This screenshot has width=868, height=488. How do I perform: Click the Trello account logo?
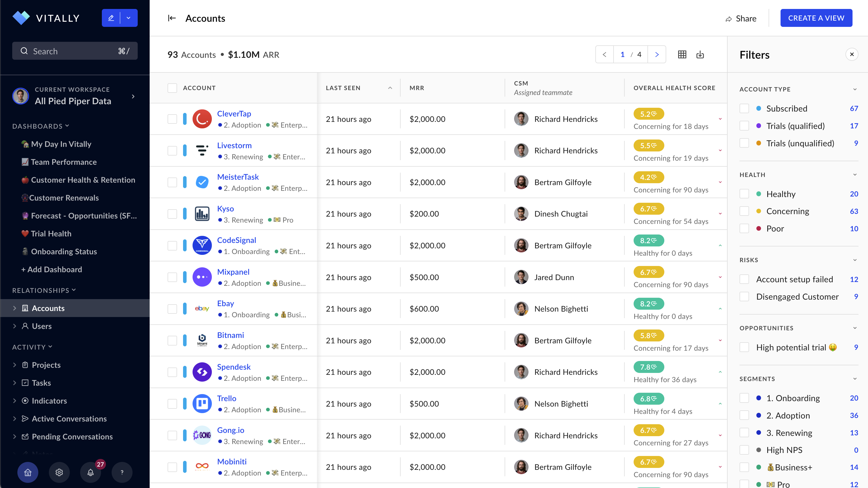tap(202, 404)
